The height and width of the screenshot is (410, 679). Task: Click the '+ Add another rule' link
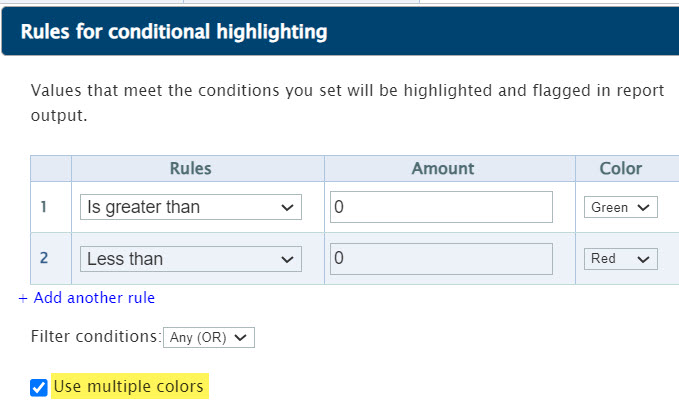click(87, 298)
